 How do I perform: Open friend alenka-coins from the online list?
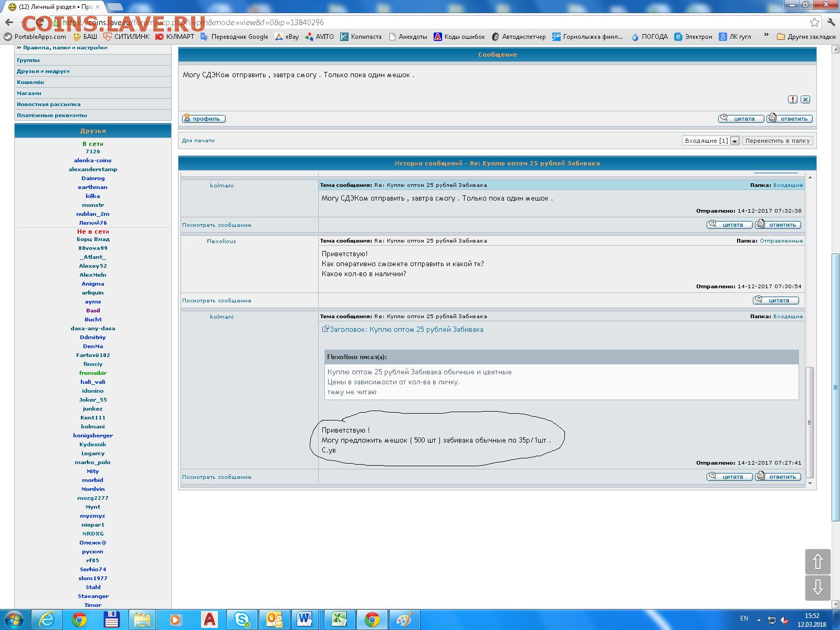92,161
